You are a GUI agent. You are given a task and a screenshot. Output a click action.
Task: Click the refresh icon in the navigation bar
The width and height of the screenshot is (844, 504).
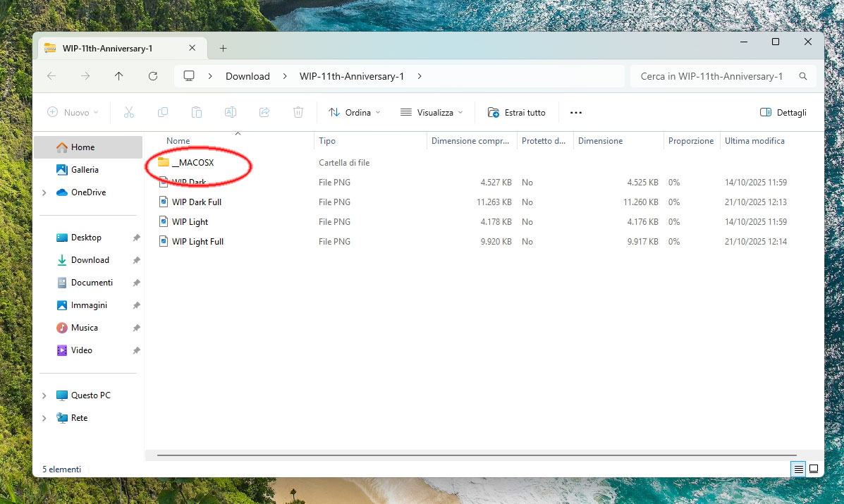pyautogui.click(x=153, y=76)
